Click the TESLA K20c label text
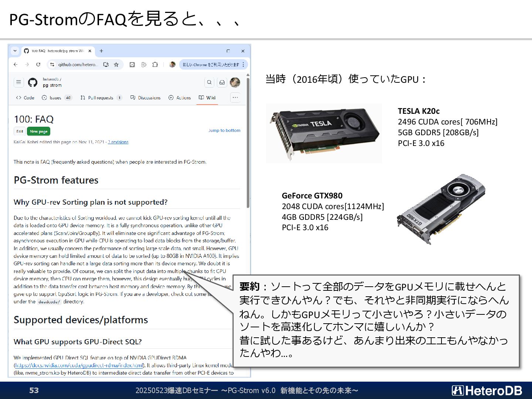 (x=419, y=111)
